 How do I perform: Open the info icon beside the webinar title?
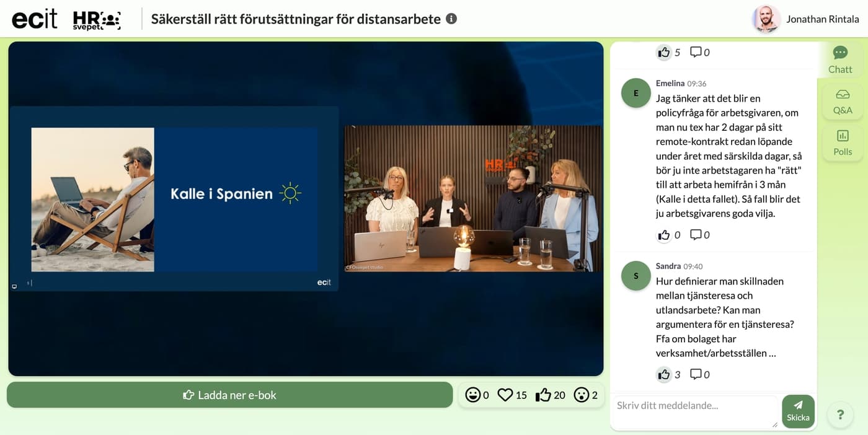pos(451,19)
